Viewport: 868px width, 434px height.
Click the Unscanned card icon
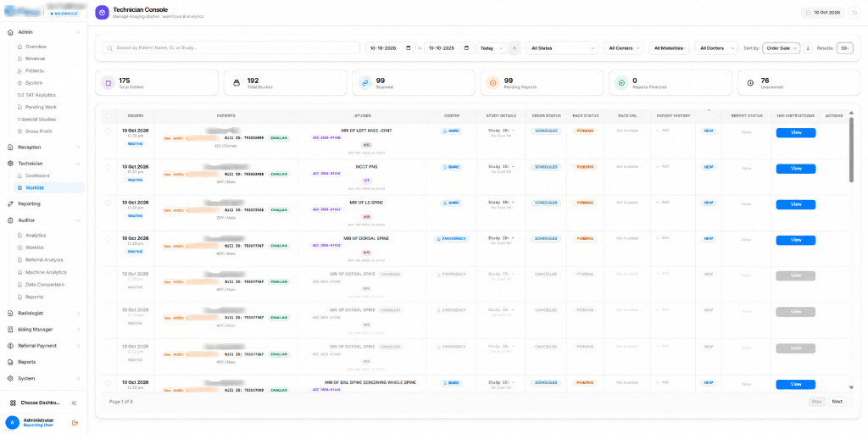click(x=750, y=83)
